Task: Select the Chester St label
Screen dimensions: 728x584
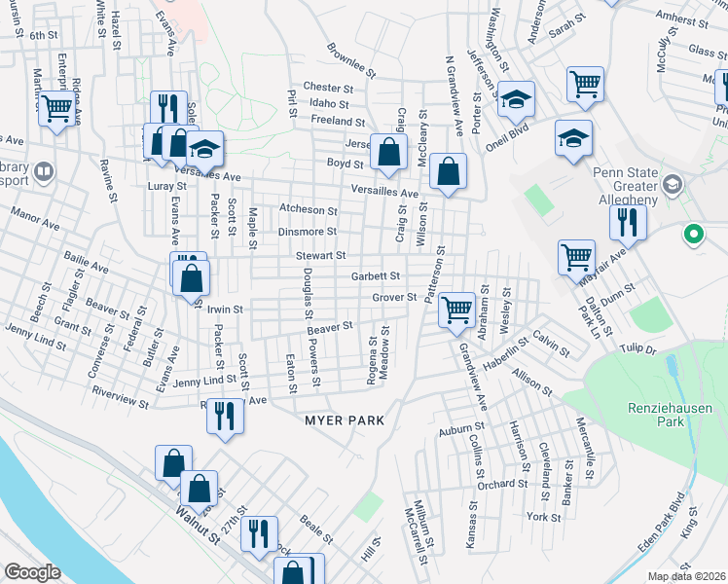Action: pyautogui.click(x=328, y=88)
